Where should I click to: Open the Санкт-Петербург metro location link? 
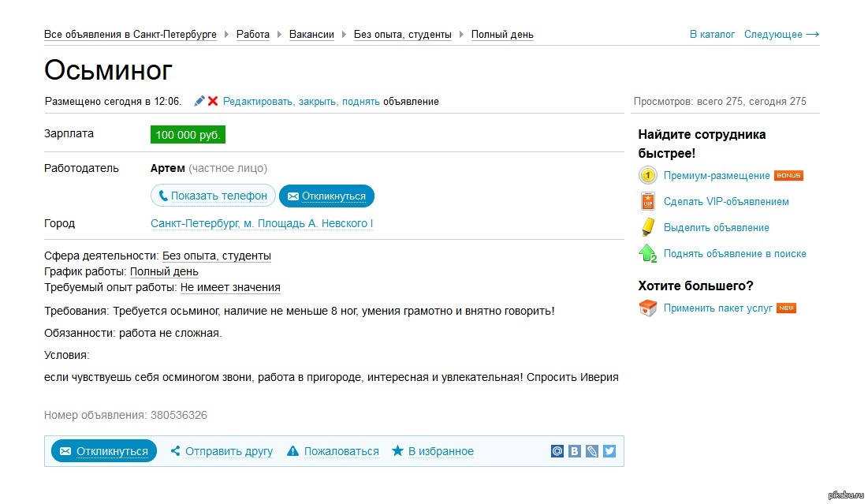click(x=261, y=223)
